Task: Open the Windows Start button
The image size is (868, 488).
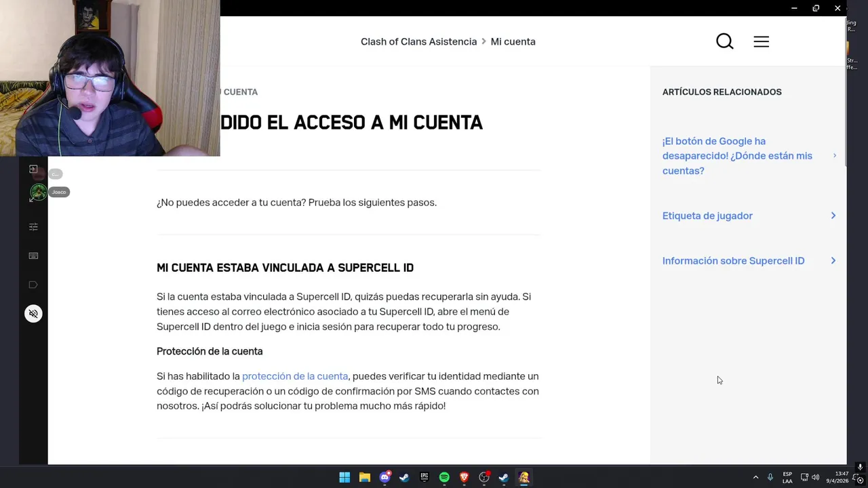Action: (344, 477)
